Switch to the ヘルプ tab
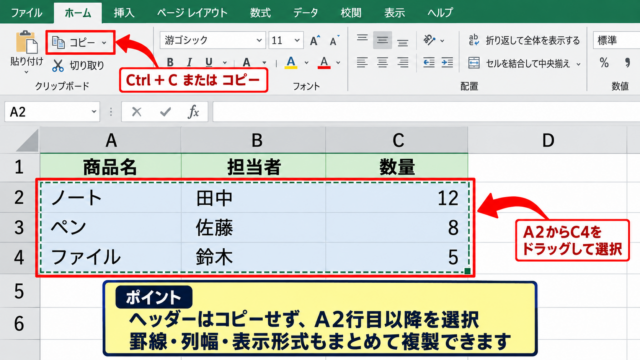 [440, 13]
